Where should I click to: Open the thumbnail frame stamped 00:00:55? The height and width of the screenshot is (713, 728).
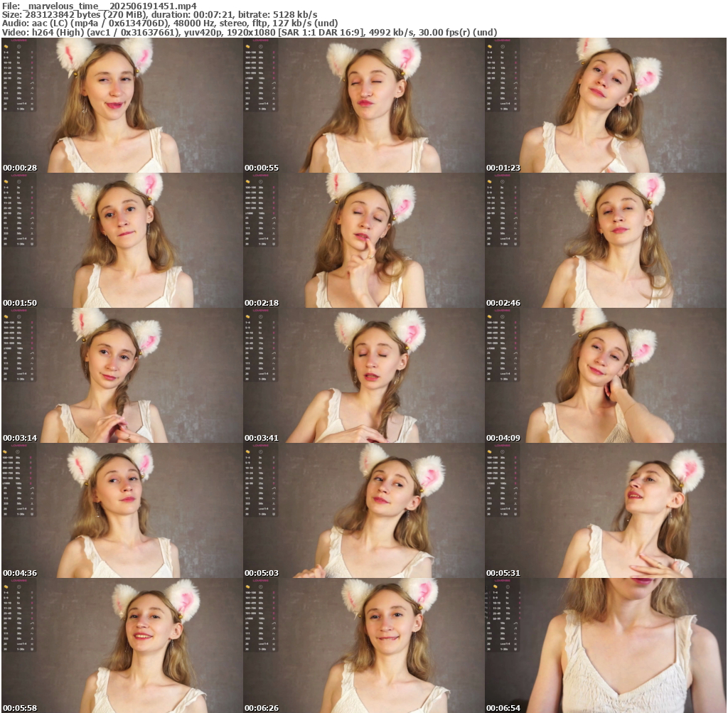point(363,105)
